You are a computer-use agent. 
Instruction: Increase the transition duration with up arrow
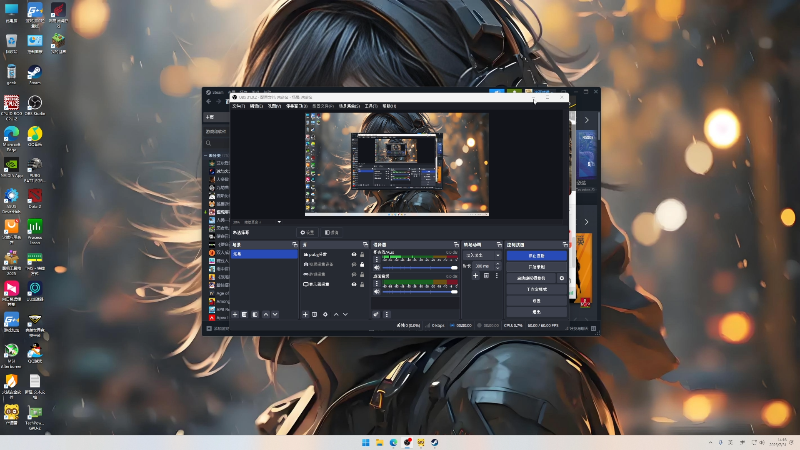point(497,264)
